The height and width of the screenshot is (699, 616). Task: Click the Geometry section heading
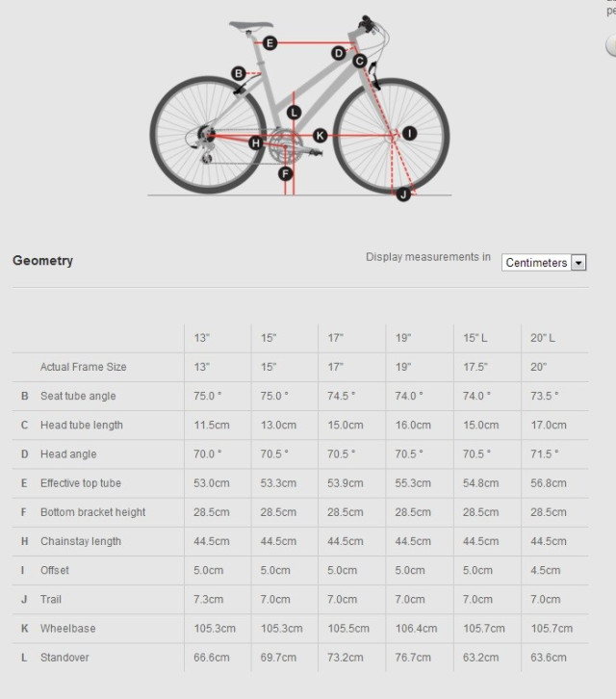42,260
